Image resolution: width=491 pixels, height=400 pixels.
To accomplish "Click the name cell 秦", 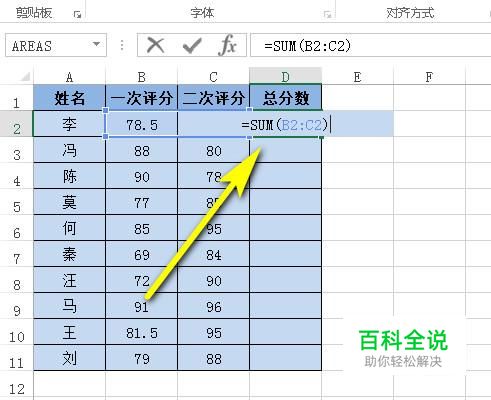I will (x=69, y=254).
